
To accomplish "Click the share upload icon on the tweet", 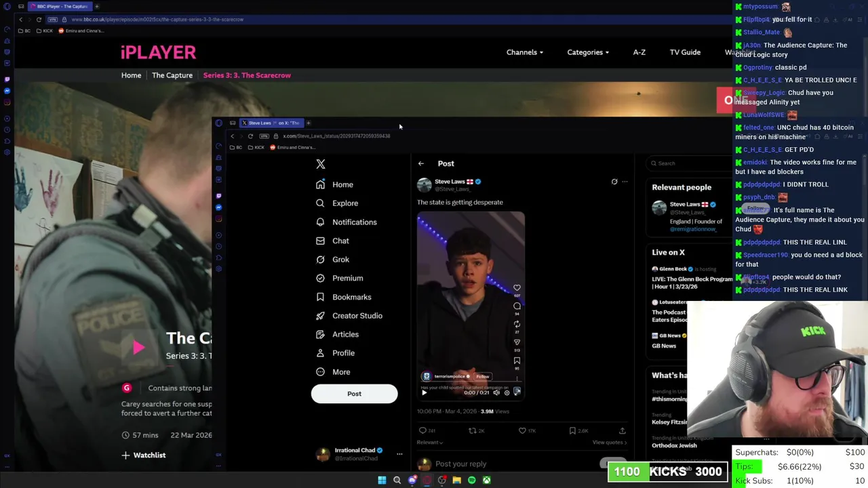I will (623, 430).
